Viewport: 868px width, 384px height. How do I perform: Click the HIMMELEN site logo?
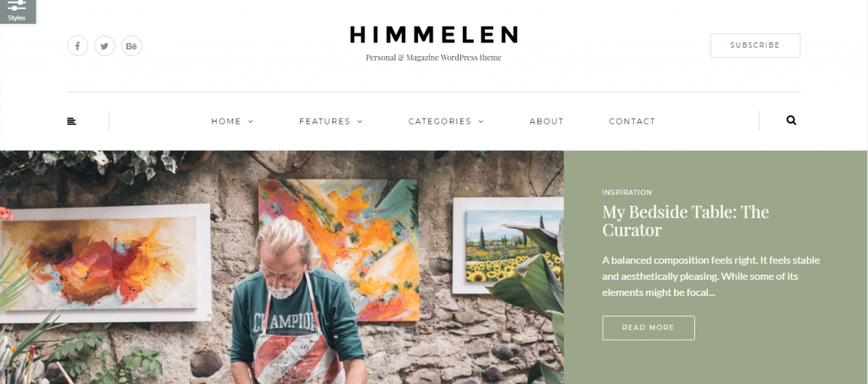(433, 35)
